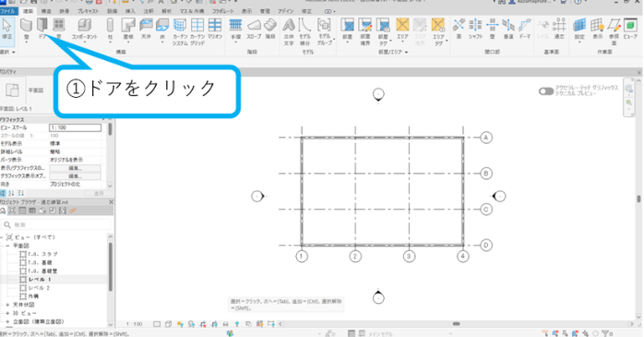Switch to the Massing & Site (マス＆外構) tab
The image size is (644, 337).
pos(192,11)
